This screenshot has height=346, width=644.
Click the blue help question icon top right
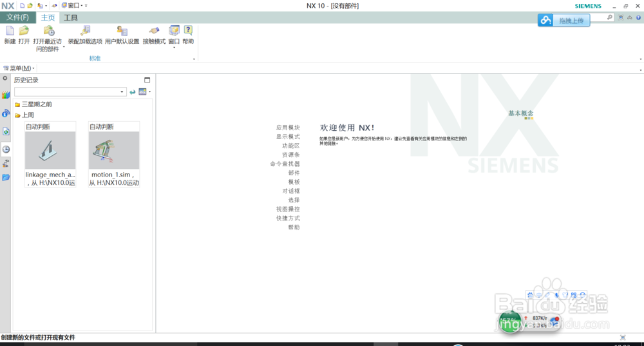[638, 17]
